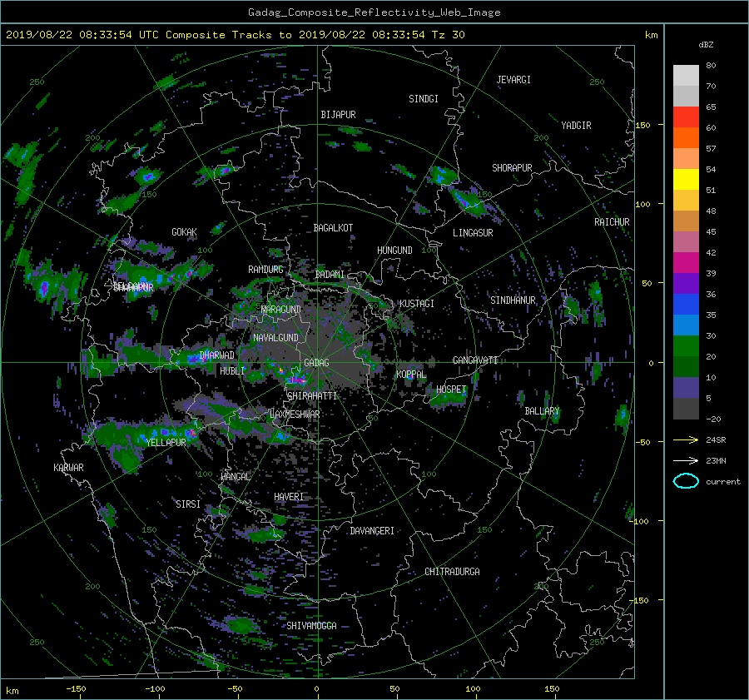749x700 pixels.
Task: Click the Gadag_Composite_Reflectivity_Web_Image title
Action: click(374, 12)
